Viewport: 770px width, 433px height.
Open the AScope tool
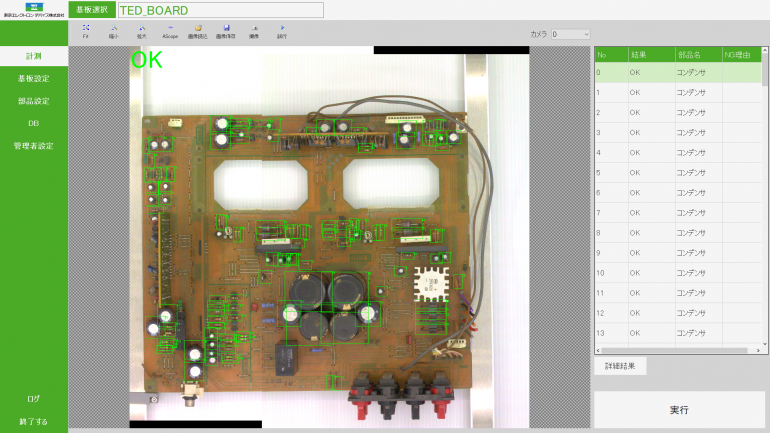170,31
